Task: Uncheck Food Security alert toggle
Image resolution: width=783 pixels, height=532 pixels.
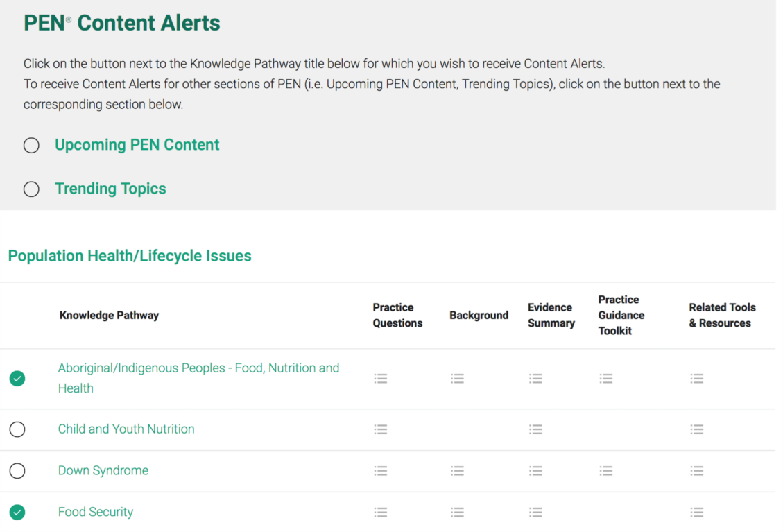Action: click(17, 512)
